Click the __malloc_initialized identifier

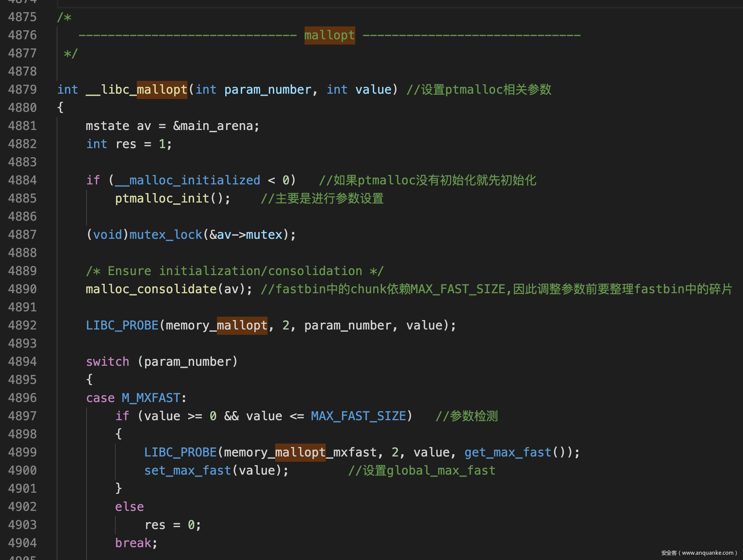coord(187,180)
